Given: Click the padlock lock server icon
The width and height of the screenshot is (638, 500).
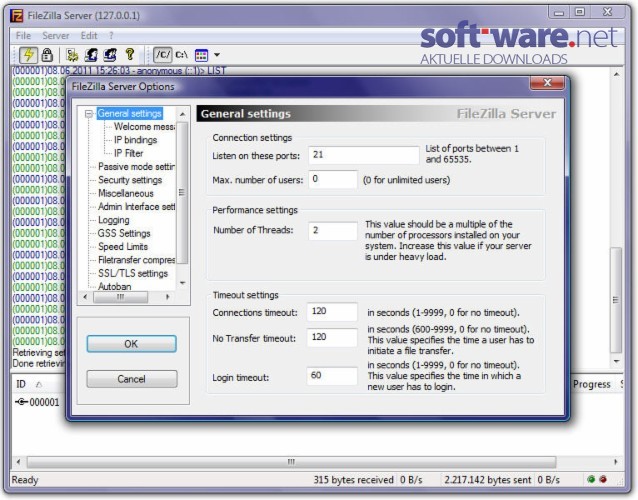Looking at the screenshot, I should coord(47,55).
